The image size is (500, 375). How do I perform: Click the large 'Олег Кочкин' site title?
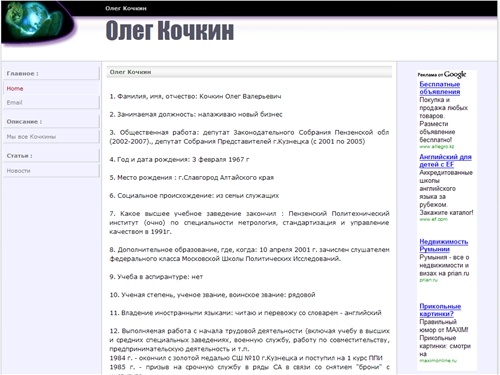(x=170, y=30)
